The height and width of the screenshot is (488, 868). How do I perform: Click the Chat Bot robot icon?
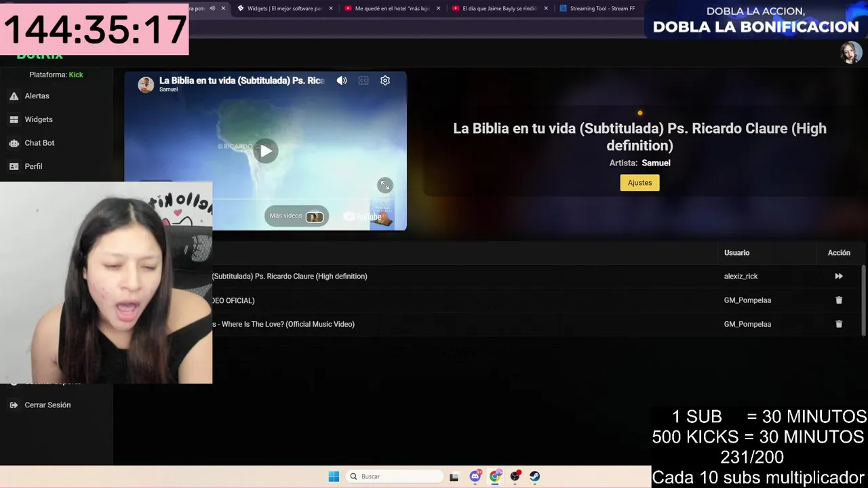tap(14, 143)
